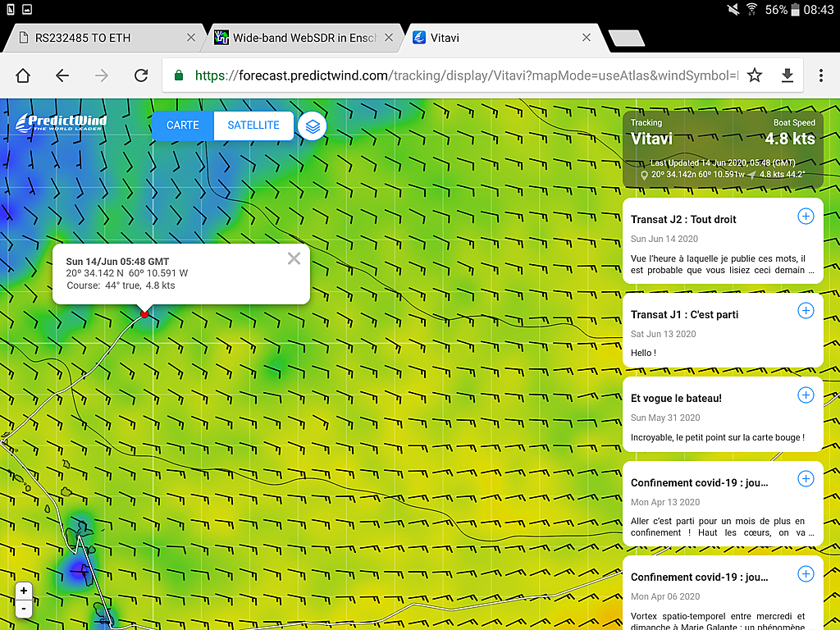Tap the battery status icon
The height and width of the screenshot is (630, 840).
(x=796, y=10)
